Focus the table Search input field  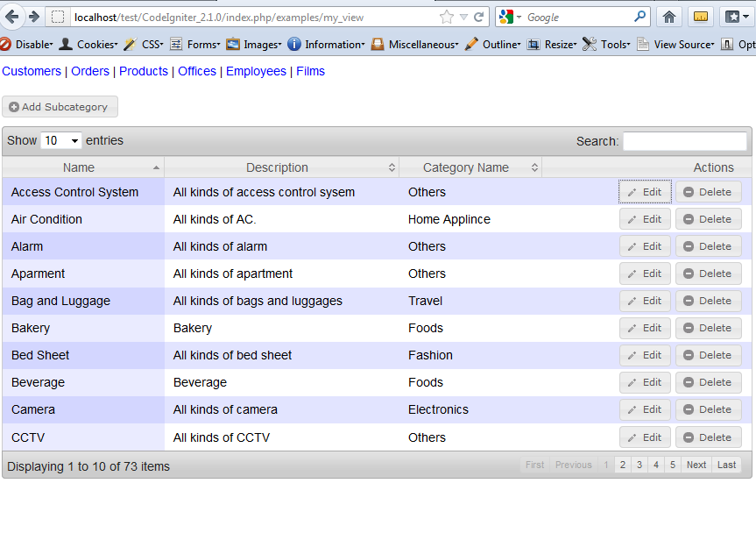click(x=685, y=141)
